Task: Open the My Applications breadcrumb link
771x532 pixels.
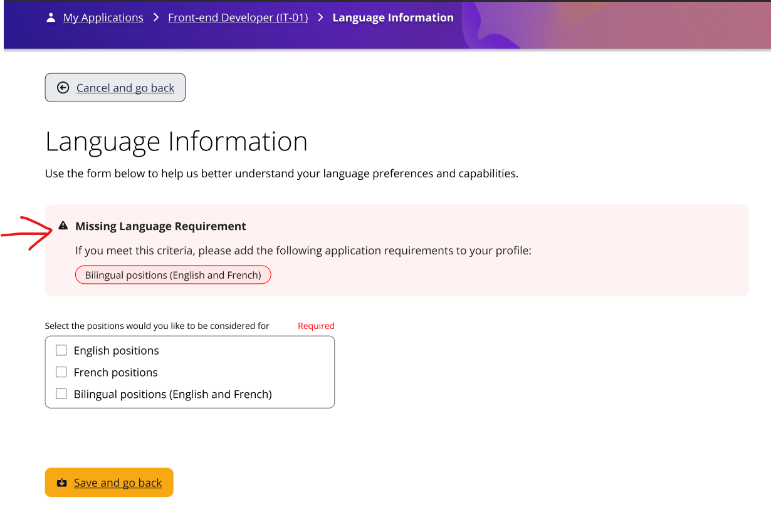Action: [103, 17]
